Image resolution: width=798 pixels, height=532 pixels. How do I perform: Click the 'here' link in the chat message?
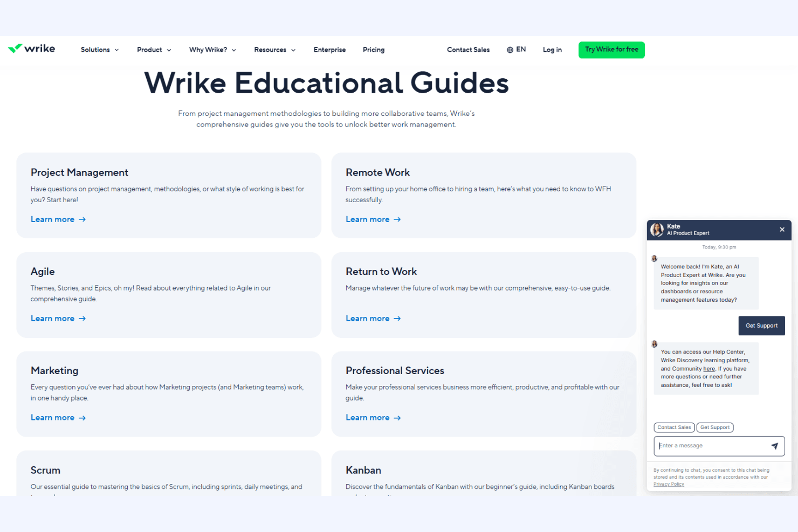709,369
